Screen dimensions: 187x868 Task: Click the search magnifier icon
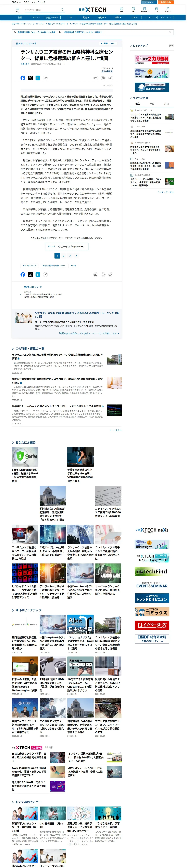(x=62, y=10)
